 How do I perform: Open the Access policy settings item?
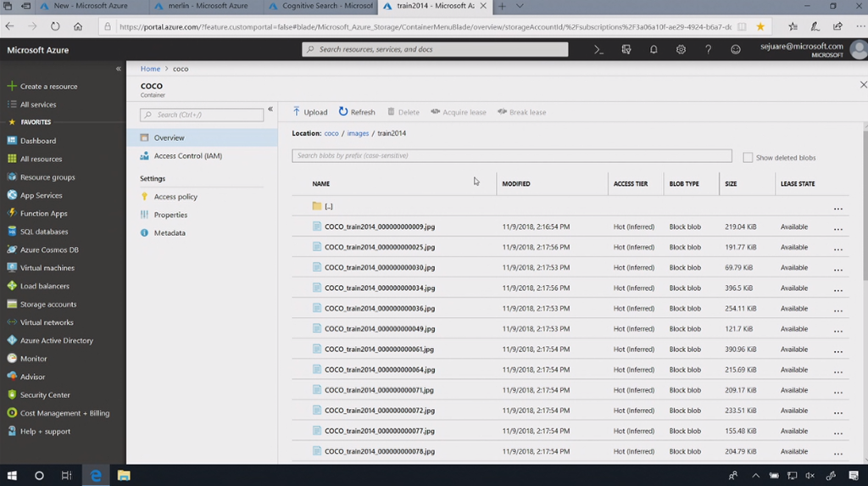[175, 197]
